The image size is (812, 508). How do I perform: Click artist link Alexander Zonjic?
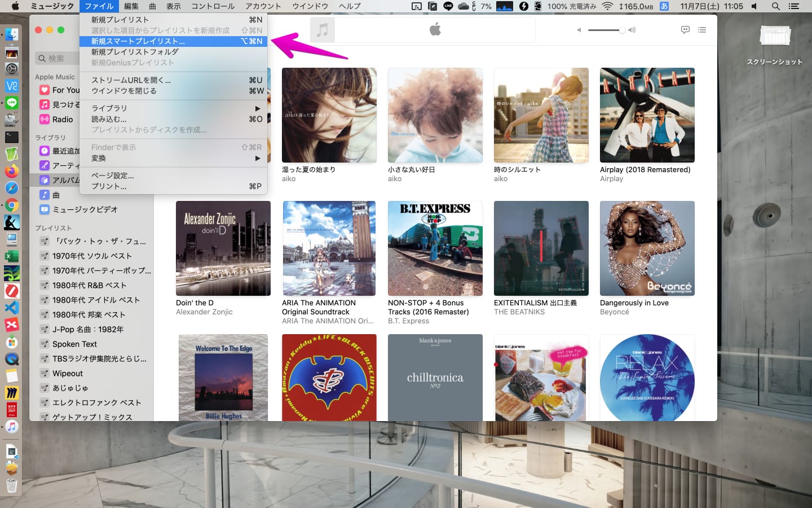(x=204, y=312)
